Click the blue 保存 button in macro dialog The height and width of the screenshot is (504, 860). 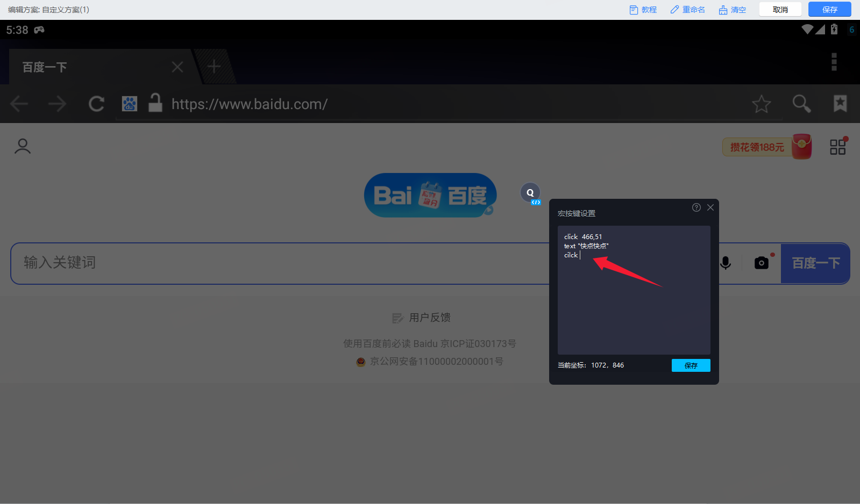click(691, 365)
